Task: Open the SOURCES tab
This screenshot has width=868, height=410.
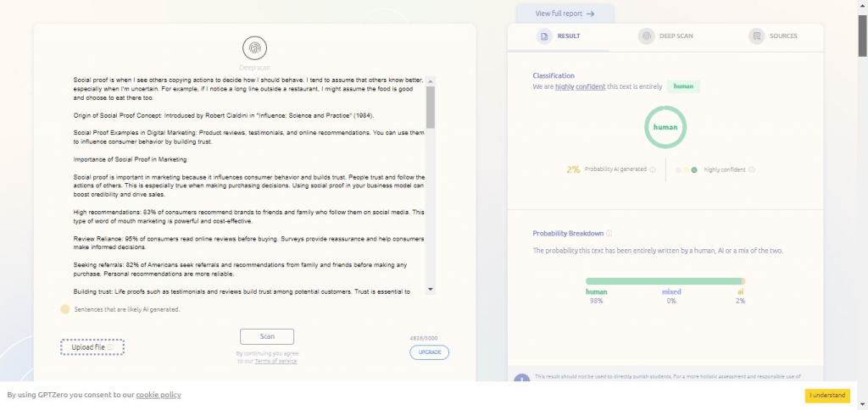Action: click(x=781, y=36)
